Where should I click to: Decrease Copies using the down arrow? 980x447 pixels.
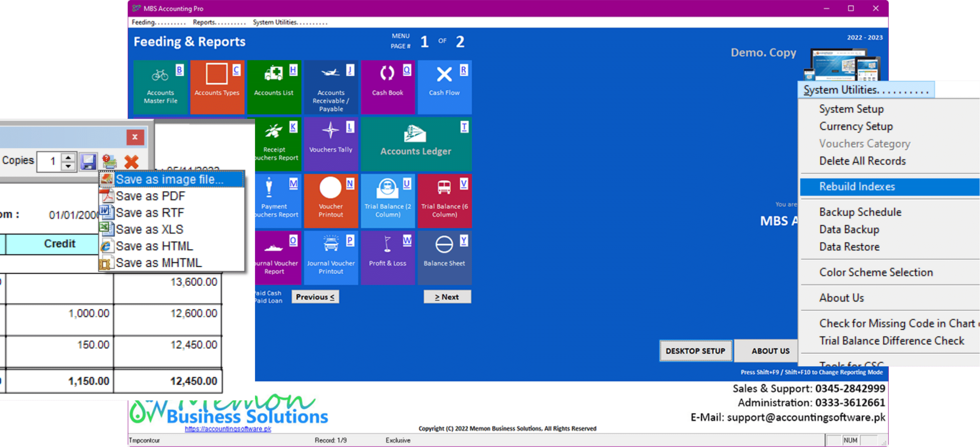[x=68, y=166]
